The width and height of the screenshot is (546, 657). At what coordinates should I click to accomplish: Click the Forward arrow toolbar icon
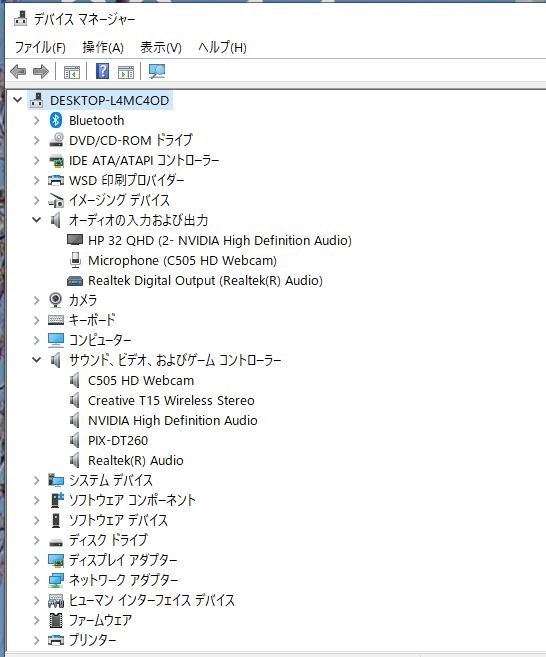[x=41, y=72]
